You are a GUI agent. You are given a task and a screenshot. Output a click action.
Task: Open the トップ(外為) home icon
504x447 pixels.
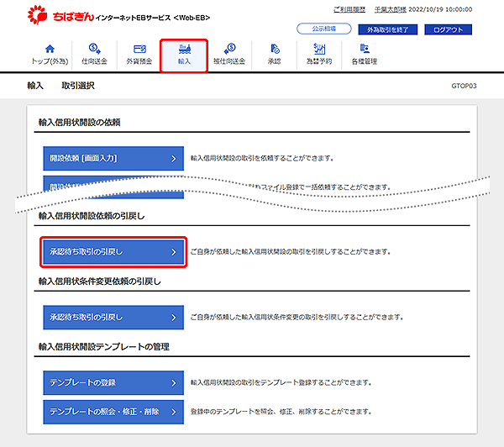50,49
